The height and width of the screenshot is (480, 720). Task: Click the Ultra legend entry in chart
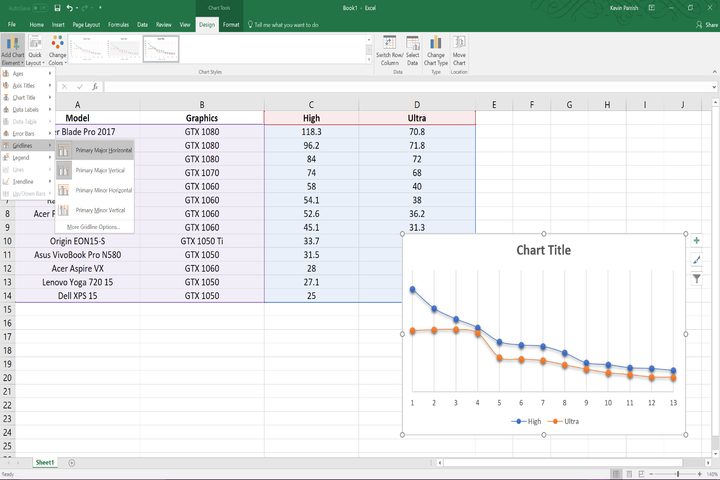click(x=563, y=421)
